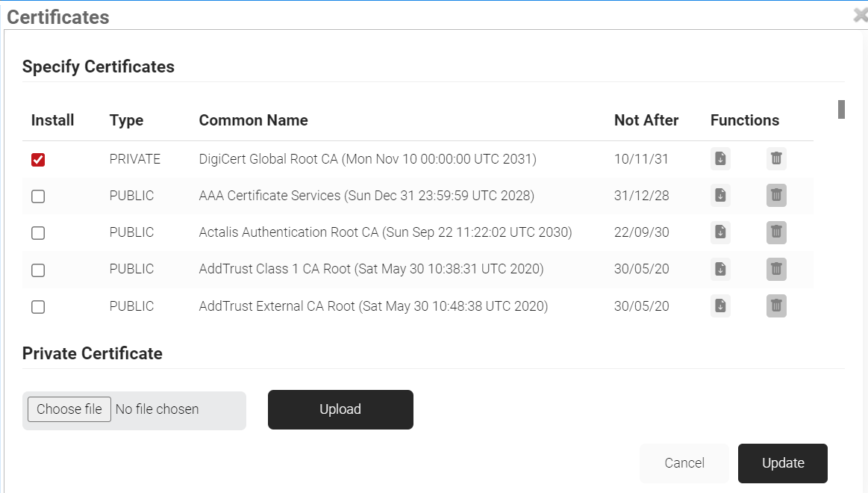
Task: Click Update to save certificates
Action: point(782,463)
